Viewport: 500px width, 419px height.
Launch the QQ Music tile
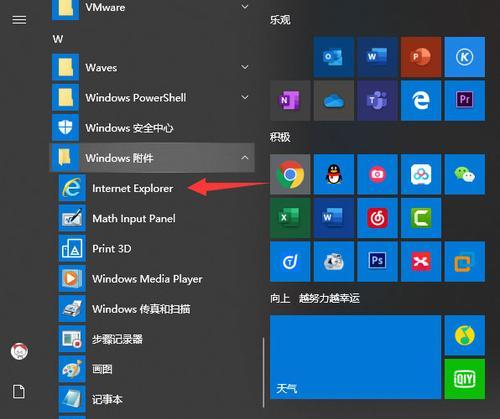(x=465, y=335)
